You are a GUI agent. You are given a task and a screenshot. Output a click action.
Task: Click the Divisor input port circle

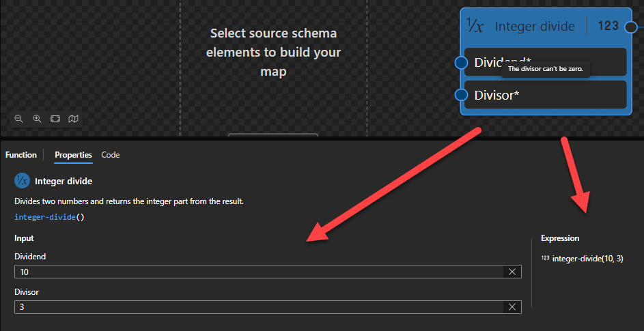(x=461, y=95)
